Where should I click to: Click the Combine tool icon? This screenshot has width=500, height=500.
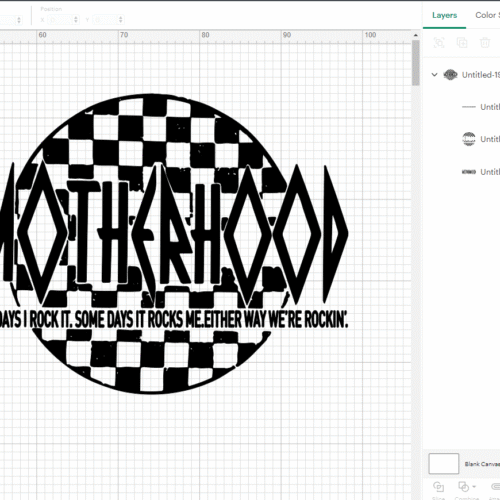464,487
